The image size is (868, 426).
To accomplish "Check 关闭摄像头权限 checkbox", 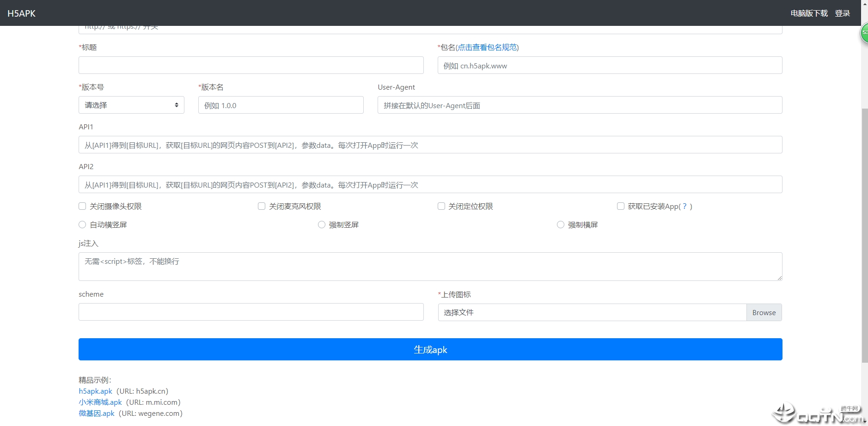I will tap(82, 206).
